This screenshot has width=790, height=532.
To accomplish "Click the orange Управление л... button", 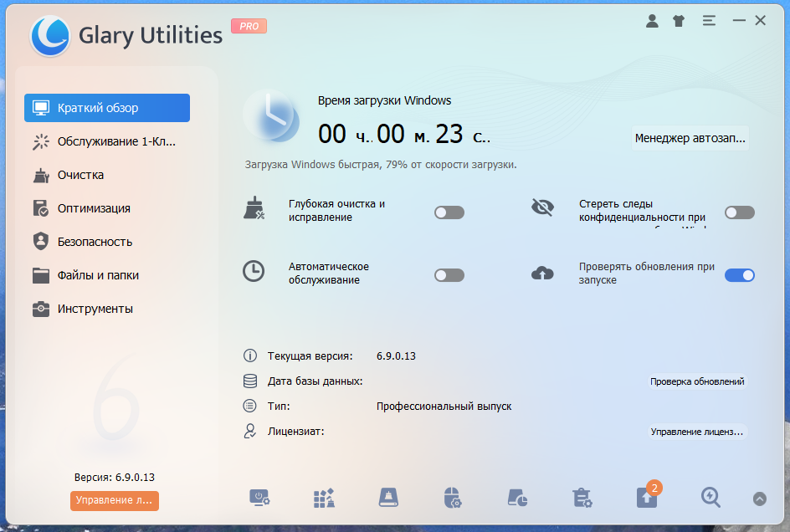I will coord(115,500).
